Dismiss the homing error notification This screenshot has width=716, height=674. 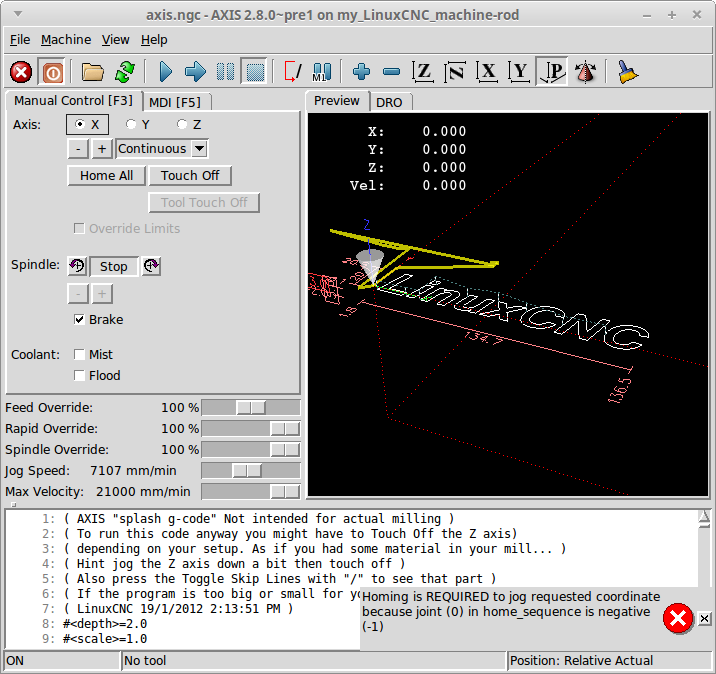(704, 619)
